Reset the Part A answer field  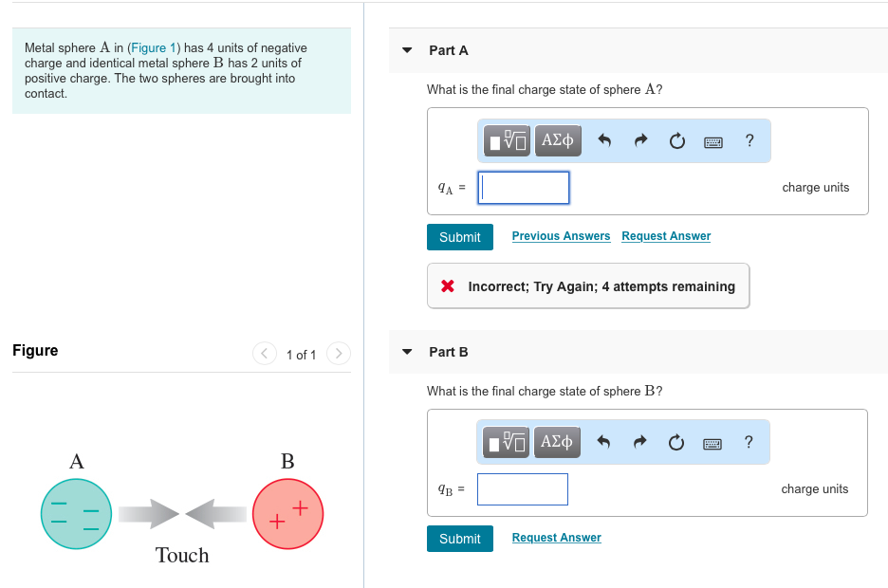click(676, 141)
